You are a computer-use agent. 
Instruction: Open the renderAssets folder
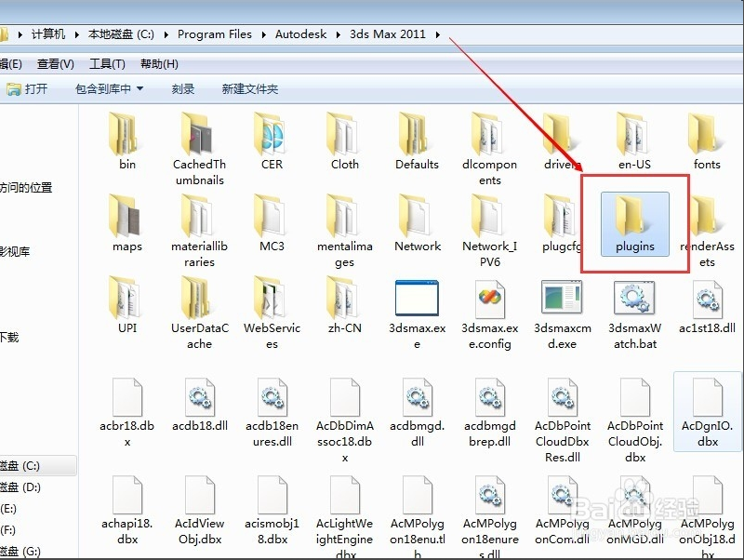tap(707, 230)
